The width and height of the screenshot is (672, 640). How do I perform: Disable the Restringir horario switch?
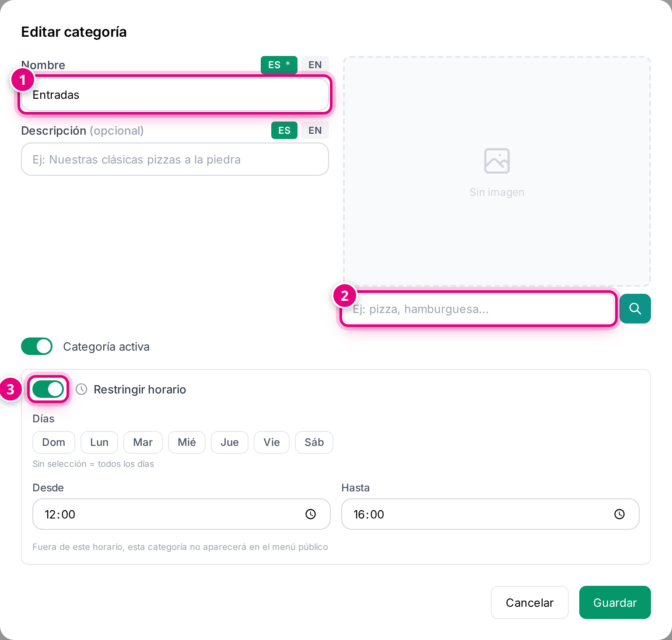pyautogui.click(x=48, y=389)
